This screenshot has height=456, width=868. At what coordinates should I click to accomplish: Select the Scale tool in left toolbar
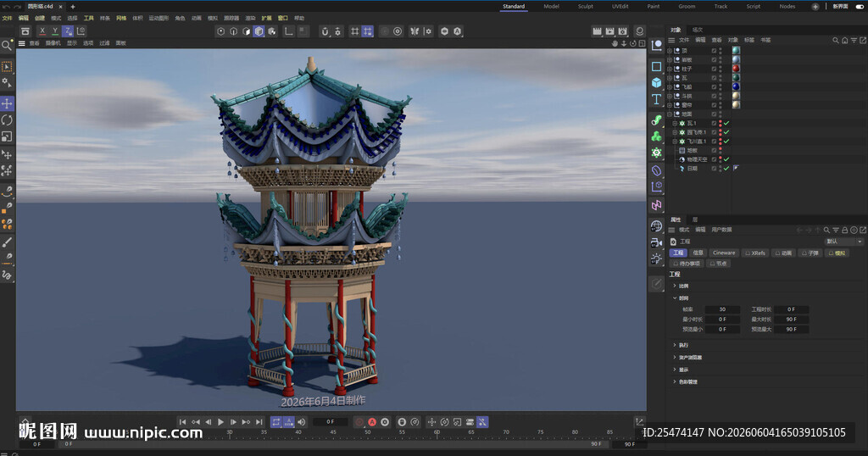tap(7, 136)
